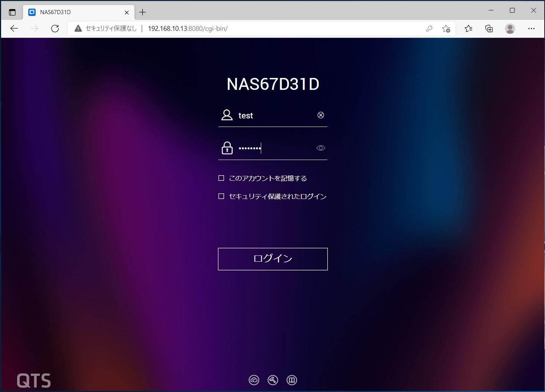Select the NAS67D31D browser tab
Image resolution: width=545 pixels, height=392 pixels.
79,12
